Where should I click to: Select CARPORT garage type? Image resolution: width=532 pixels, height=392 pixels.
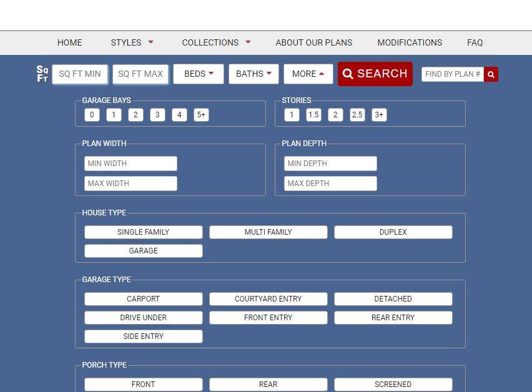[x=144, y=299]
